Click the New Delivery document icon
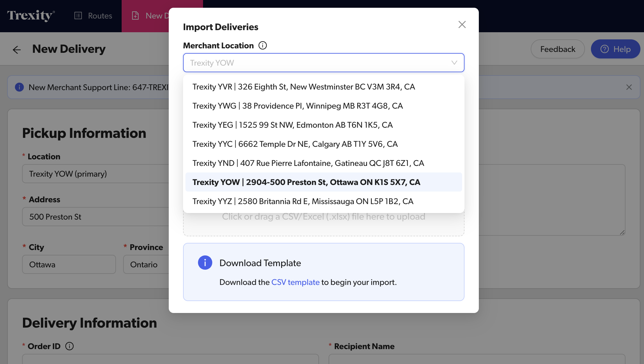Screen dimensions: 644x364 (135, 16)
